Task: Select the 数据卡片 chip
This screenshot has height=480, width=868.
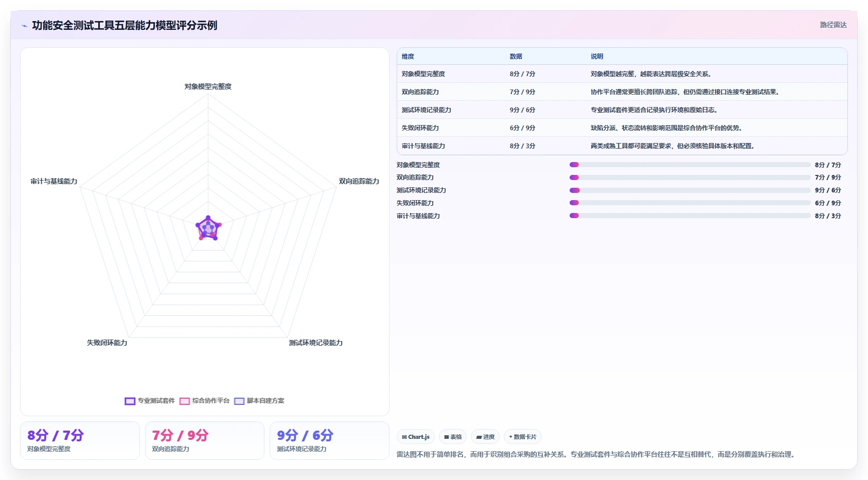Action: click(x=523, y=437)
